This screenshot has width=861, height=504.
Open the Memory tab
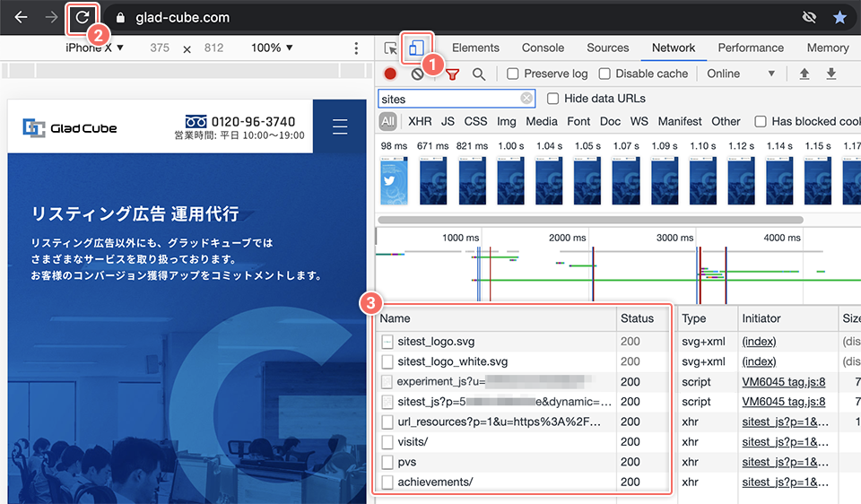(x=828, y=48)
